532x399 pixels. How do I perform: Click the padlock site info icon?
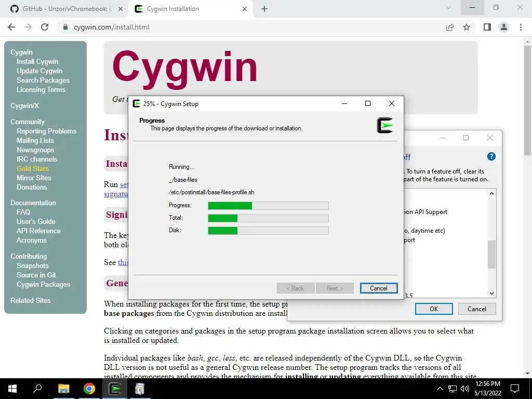pos(65,27)
